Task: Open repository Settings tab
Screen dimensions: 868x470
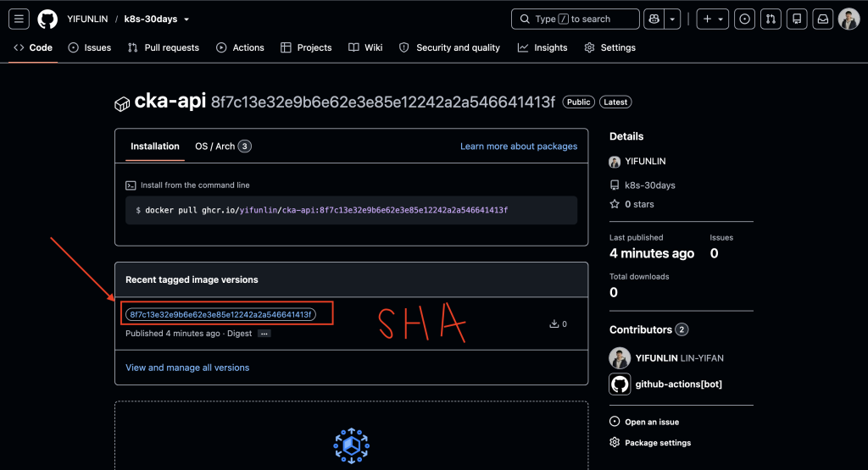Action: 610,47
